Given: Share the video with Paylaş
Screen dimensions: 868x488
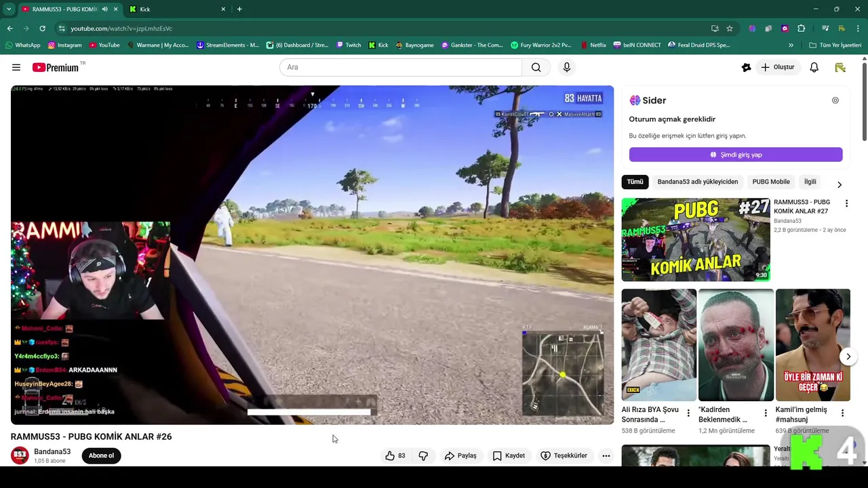Looking at the screenshot, I should pos(460,455).
